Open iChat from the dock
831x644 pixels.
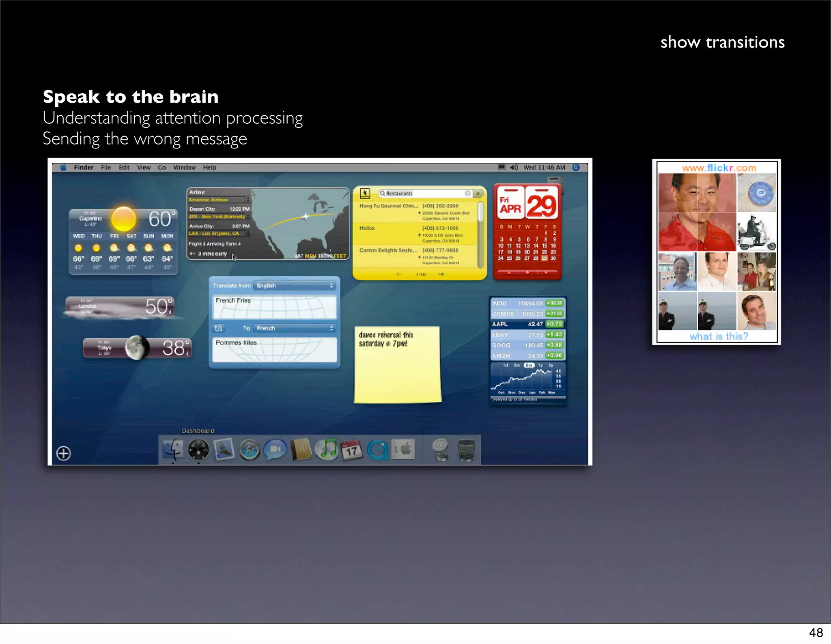tap(275, 450)
